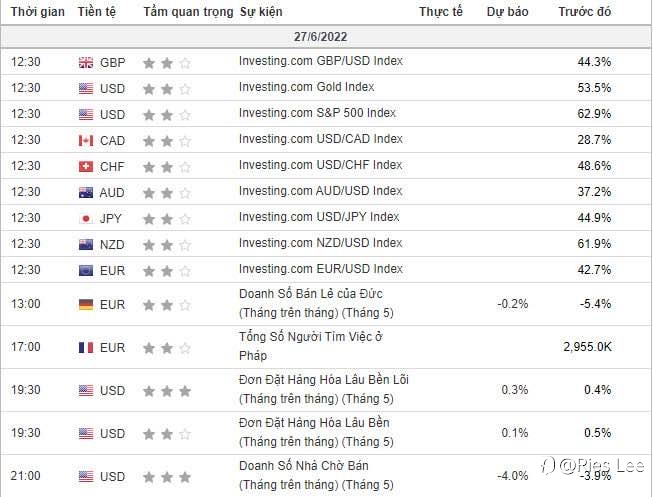Click the German flag icon at 13:00
653x497 pixels.
pyautogui.click(x=86, y=305)
